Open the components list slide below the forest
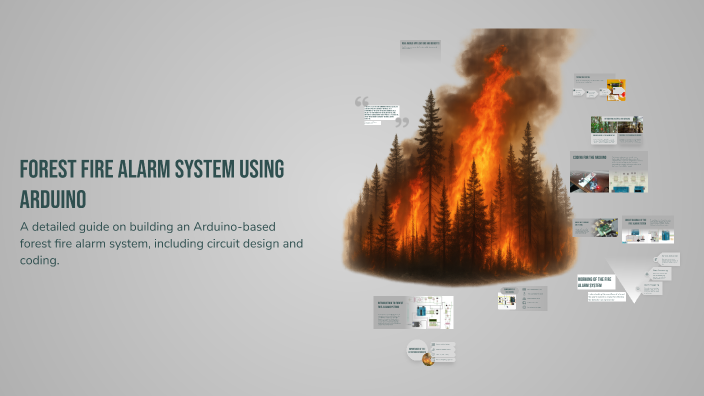The height and width of the screenshot is (396, 704). (522, 298)
